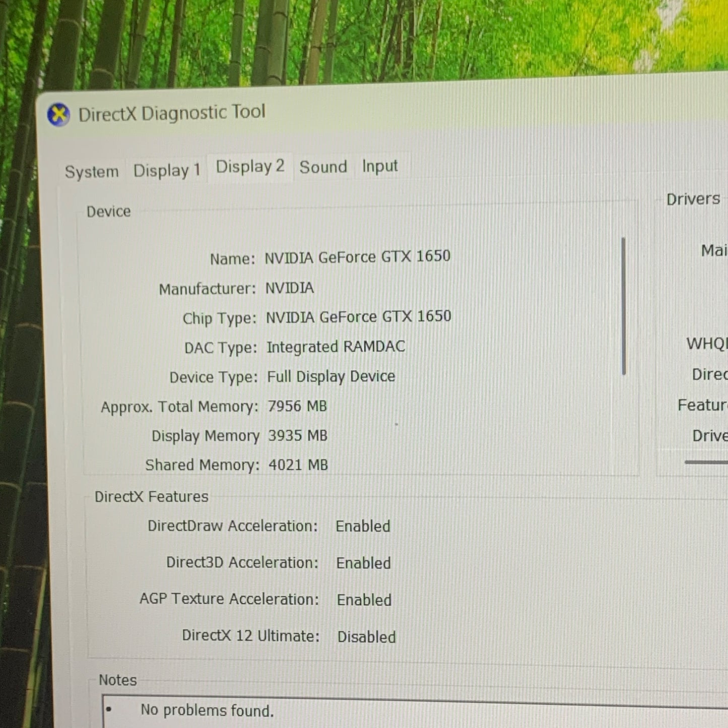The image size is (728, 728).
Task: Switch to the System tab
Action: click(92, 171)
